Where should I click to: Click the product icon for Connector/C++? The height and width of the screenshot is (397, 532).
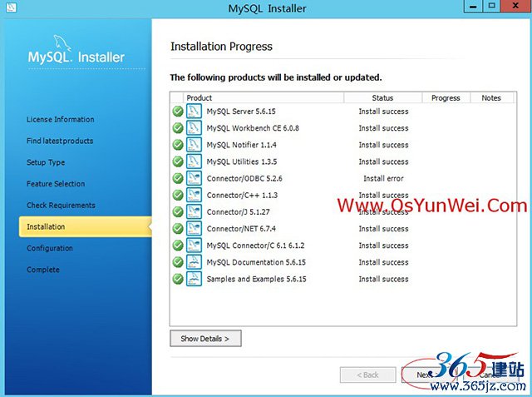tap(194, 195)
